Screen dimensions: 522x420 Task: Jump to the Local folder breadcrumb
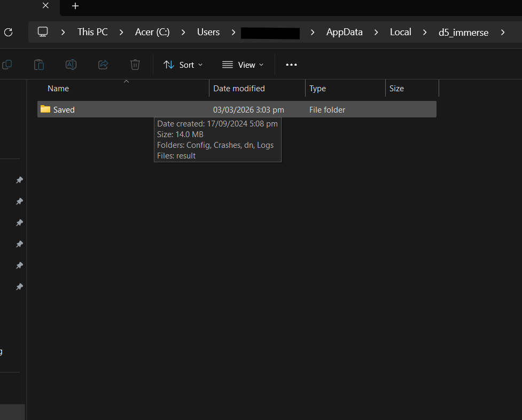click(x=400, y=32)
